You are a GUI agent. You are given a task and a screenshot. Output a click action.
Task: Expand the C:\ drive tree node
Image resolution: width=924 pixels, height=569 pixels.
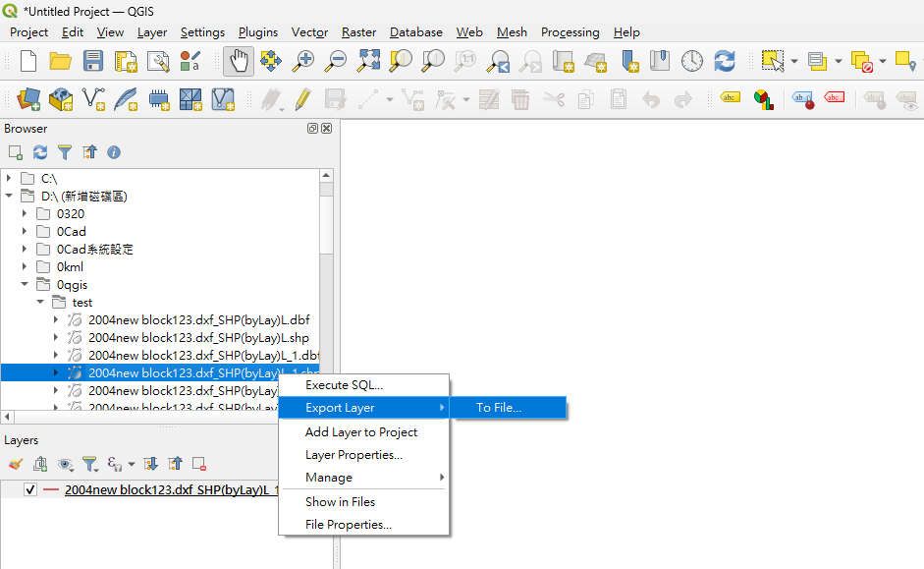pos(9,178)
